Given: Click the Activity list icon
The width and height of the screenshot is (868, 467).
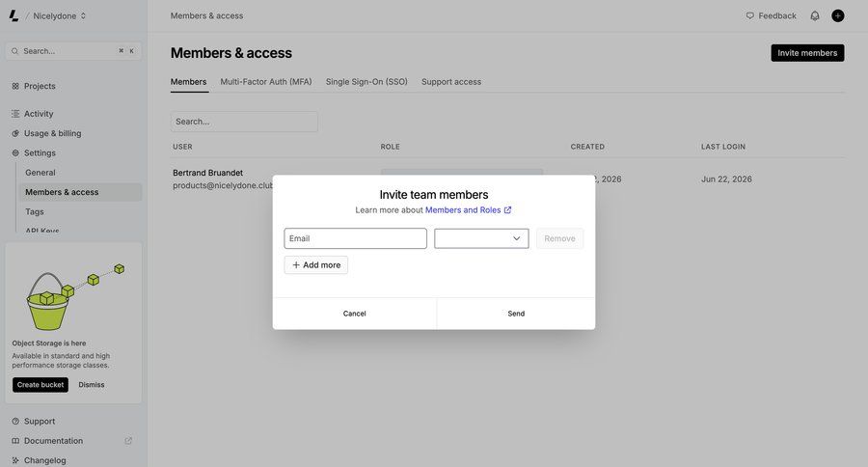Looking at the screenshot, I should 15,114.
